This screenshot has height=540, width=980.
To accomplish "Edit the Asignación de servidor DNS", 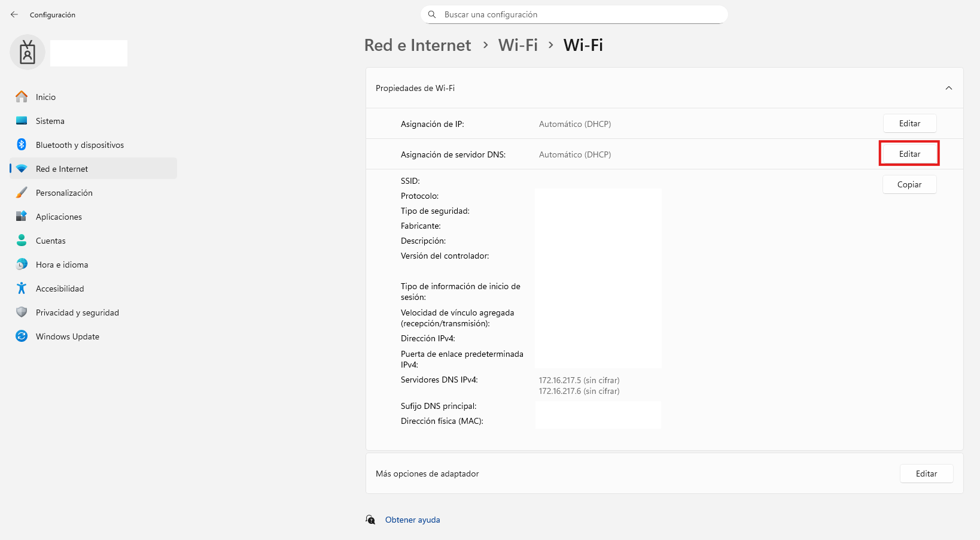I will (x=909, y=154).
